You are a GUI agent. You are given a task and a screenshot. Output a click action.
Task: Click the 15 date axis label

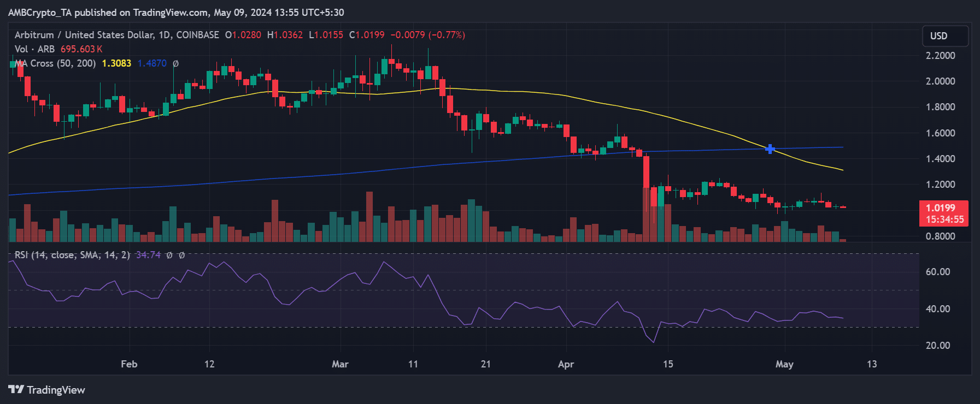[x=668, y=364]
